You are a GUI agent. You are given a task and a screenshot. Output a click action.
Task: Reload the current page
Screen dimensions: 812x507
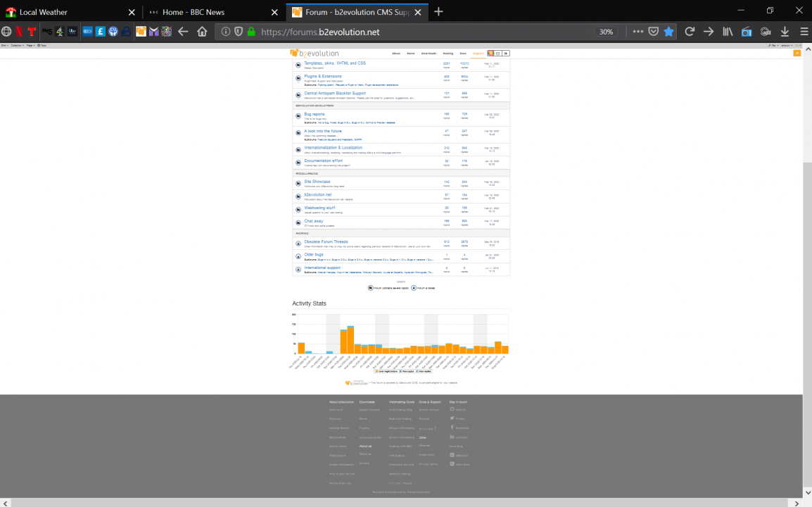point(690,32)
